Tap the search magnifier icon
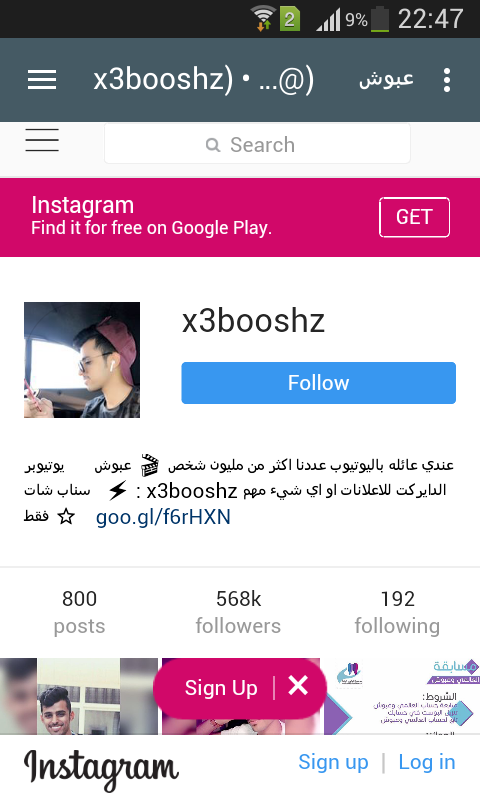 pos(213,145)
